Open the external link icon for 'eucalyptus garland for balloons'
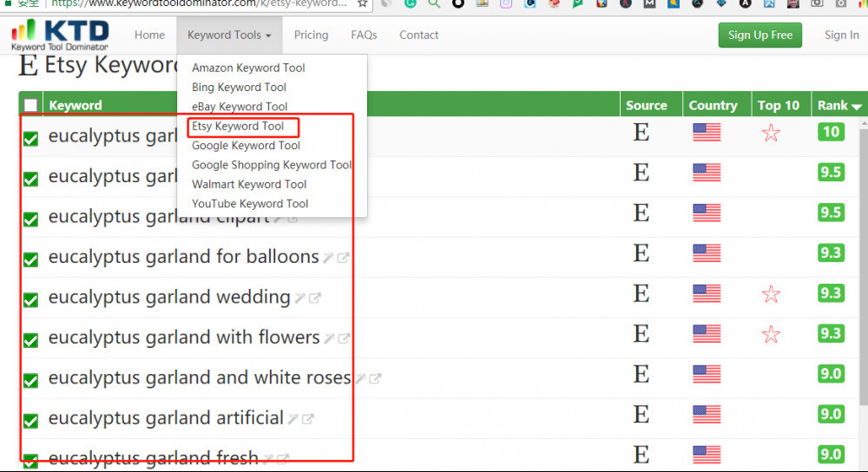Image resolution: width=868 pixels, height=472 pixels. [343, 258]
